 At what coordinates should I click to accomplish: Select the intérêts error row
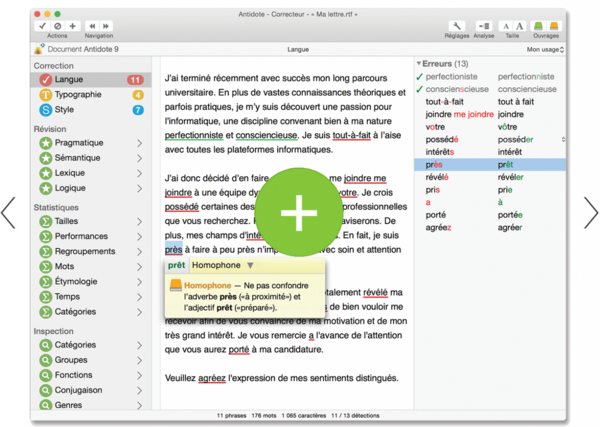click(490, 152)
